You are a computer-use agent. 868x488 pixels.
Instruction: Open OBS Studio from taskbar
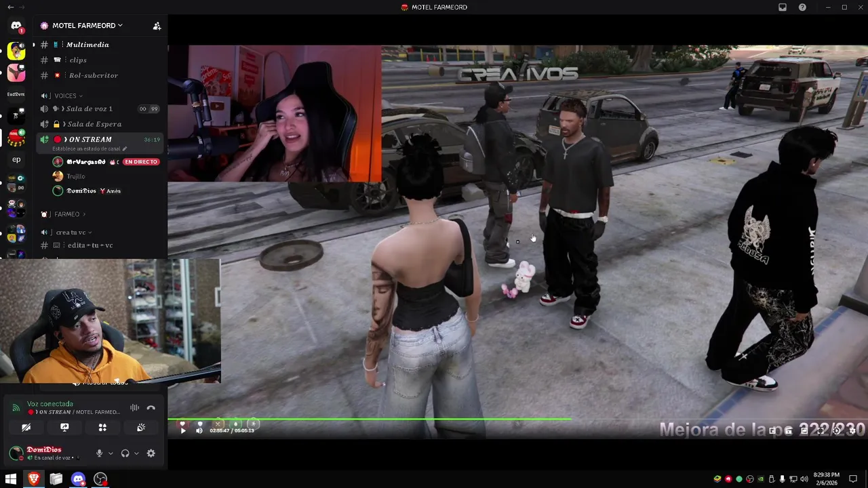tap(100, 479)
